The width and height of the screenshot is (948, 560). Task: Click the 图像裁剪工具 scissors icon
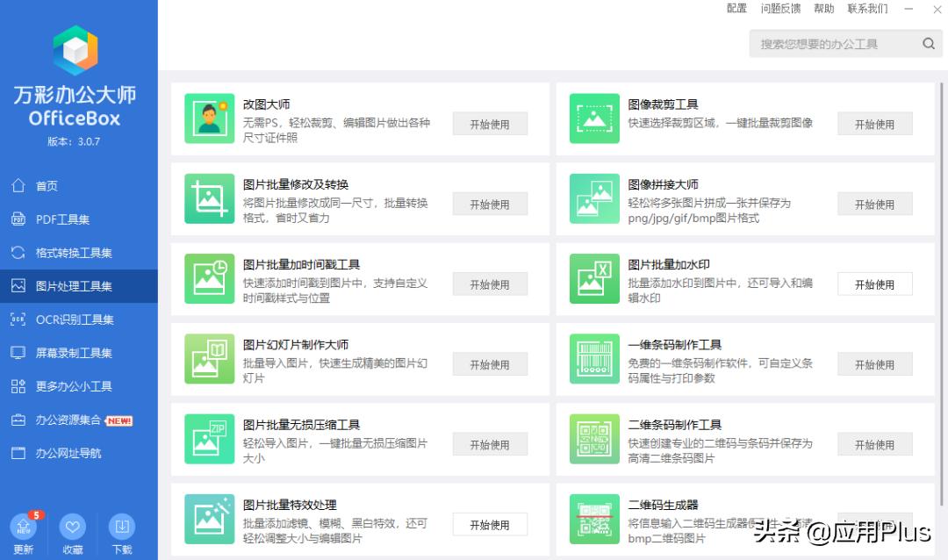pos(594,118)
